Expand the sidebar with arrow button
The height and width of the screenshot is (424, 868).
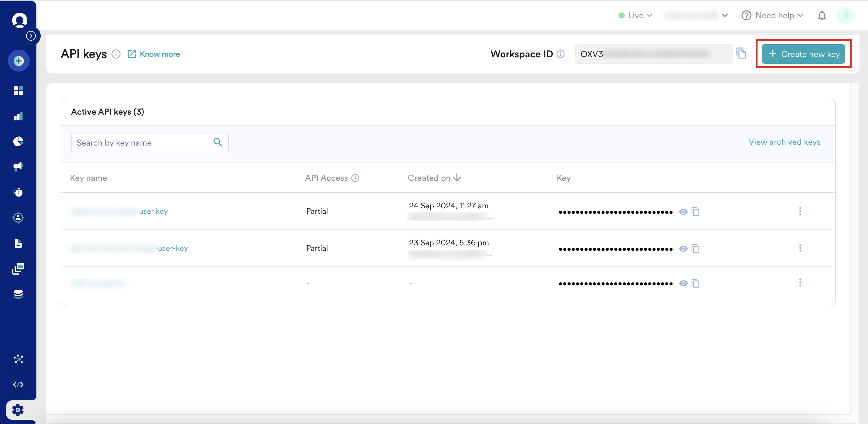coord(31,36)
